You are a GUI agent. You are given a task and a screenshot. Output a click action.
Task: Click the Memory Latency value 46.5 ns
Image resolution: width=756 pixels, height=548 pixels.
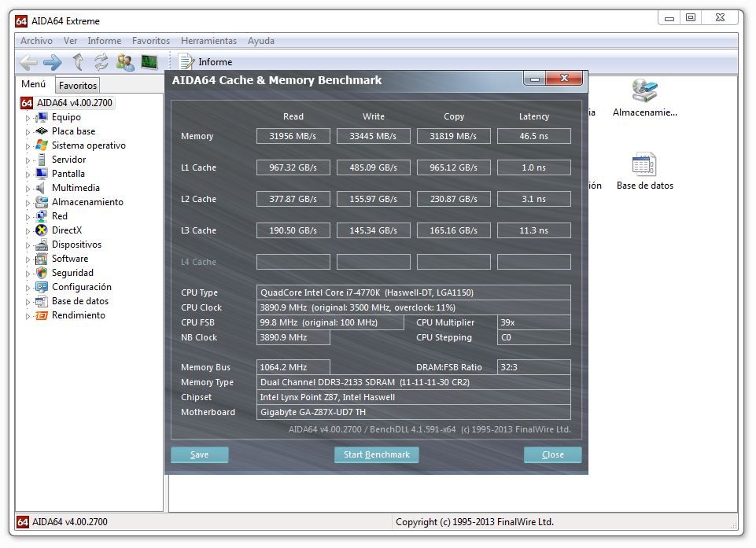tap(533, 136)
